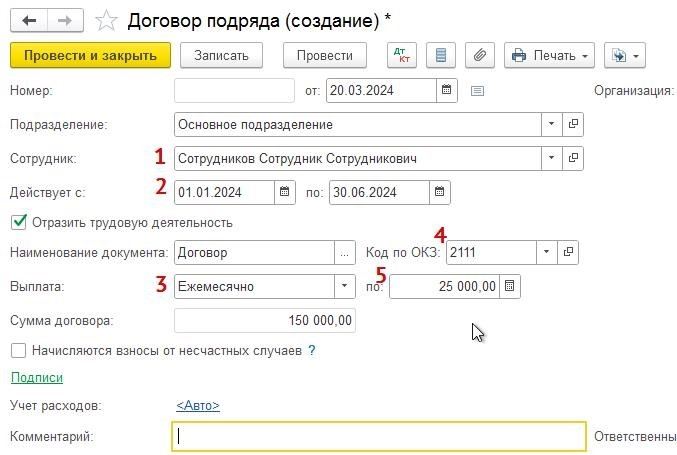Click the Действует с date field 01.01.2024
Viewport: 677px width, 455px height.
click(x=225, y=192)
